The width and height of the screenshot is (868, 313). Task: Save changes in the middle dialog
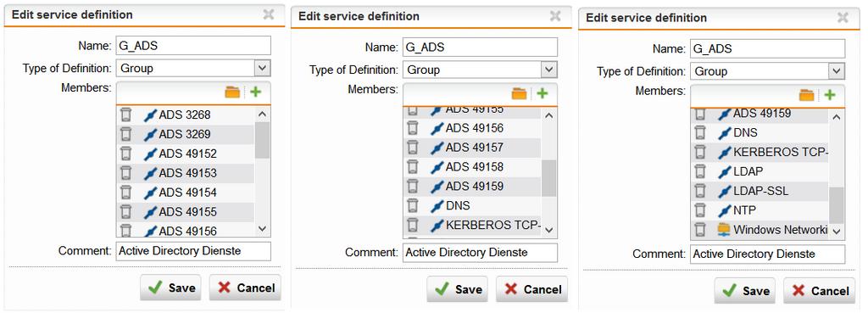(457, 289)
